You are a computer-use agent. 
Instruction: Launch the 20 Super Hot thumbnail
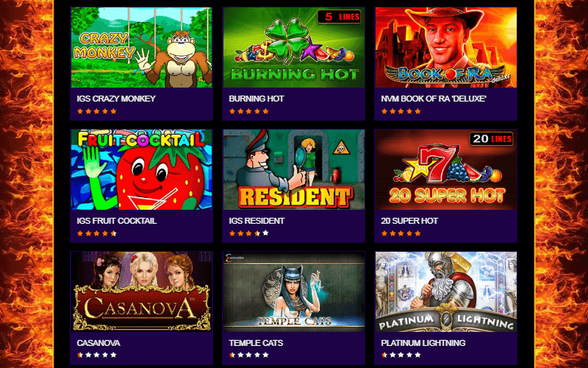pos(446,169)
